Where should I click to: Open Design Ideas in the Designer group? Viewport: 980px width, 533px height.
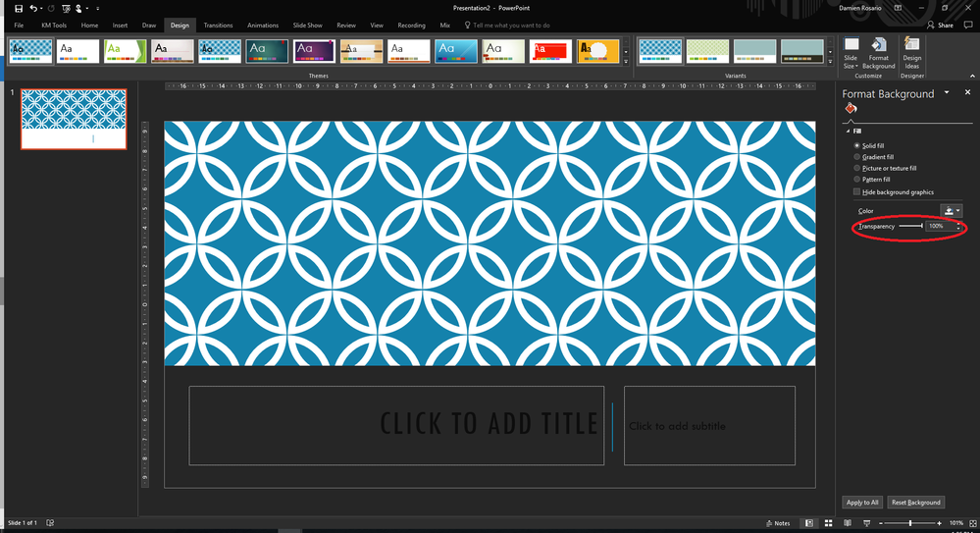tap(912, 53)
